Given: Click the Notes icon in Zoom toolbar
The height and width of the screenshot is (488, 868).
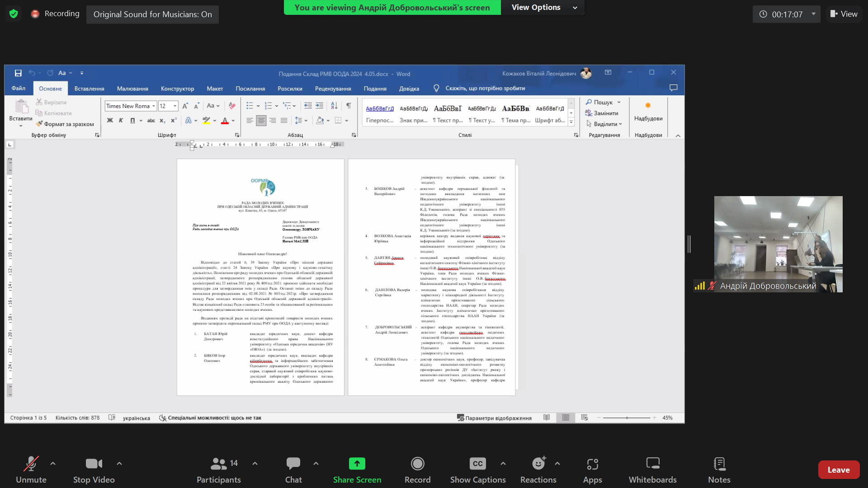Looking at the screenshot, I should 719,464.
